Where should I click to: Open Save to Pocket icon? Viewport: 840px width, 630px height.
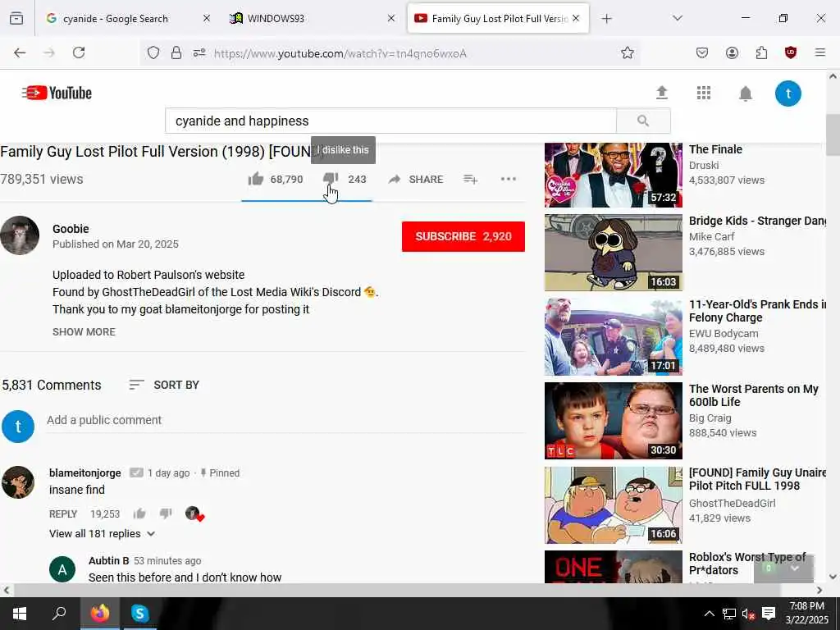(x=702, y=52)
